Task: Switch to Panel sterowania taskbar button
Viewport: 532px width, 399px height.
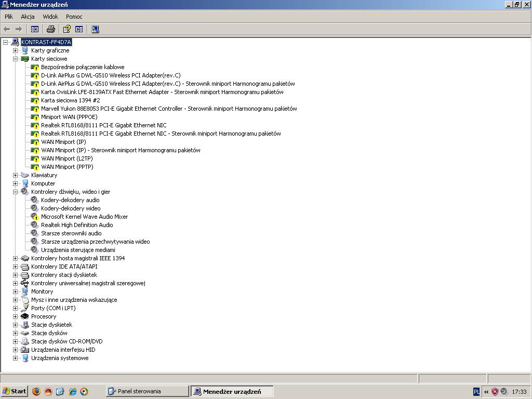Action: [x=147, y=391]
